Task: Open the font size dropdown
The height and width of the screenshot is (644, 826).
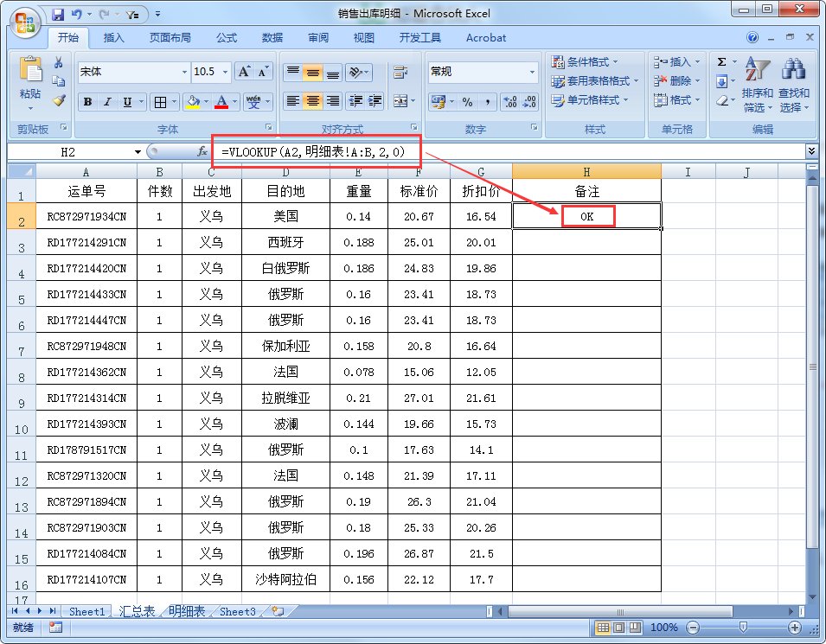Action: [x=225, y=72]
